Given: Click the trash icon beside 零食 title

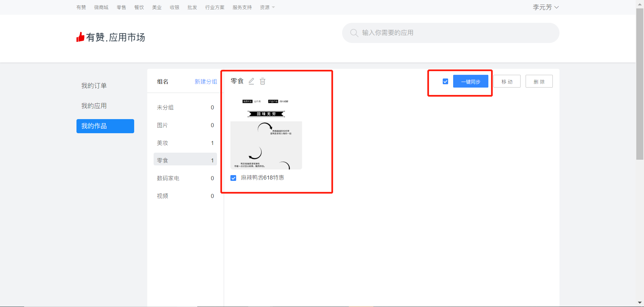Looking at the screenshot, I should click(x=263, y=81).
